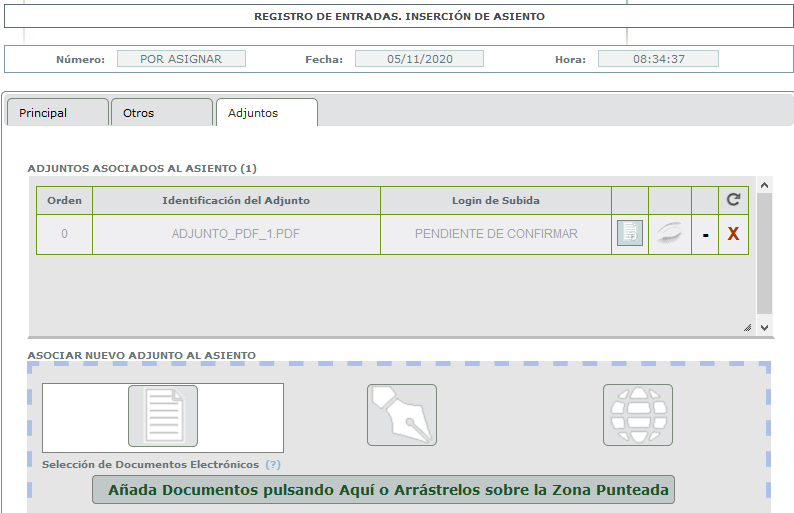
Task: Open the Principal tab
Action: pos(57,112)
